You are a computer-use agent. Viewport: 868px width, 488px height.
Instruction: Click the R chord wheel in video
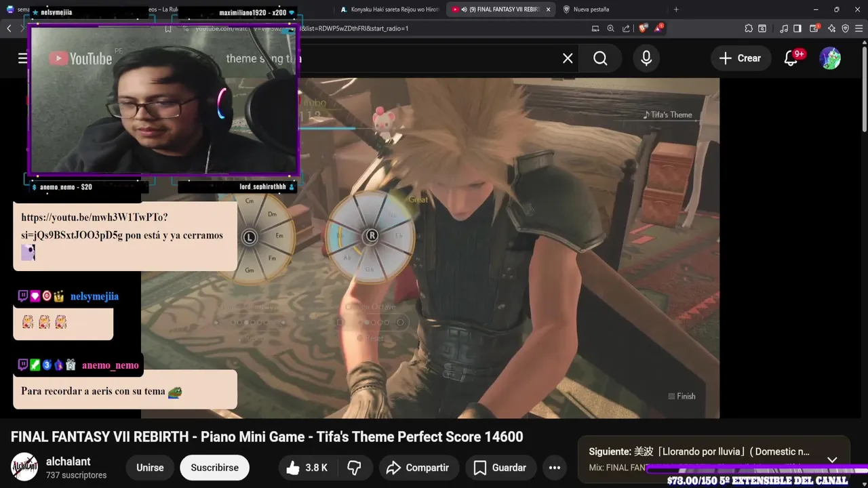click(372, 237)
